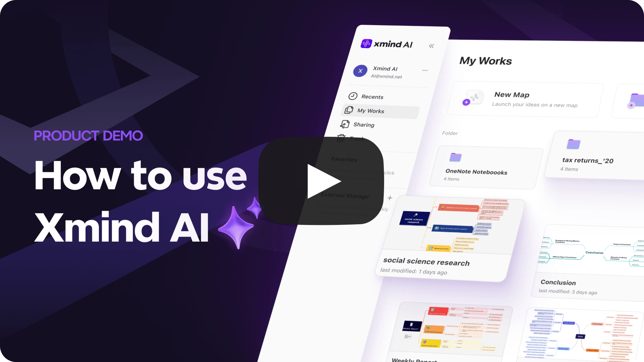
Task: Click the Recents navigation item
Action: (x=371, y=96)
